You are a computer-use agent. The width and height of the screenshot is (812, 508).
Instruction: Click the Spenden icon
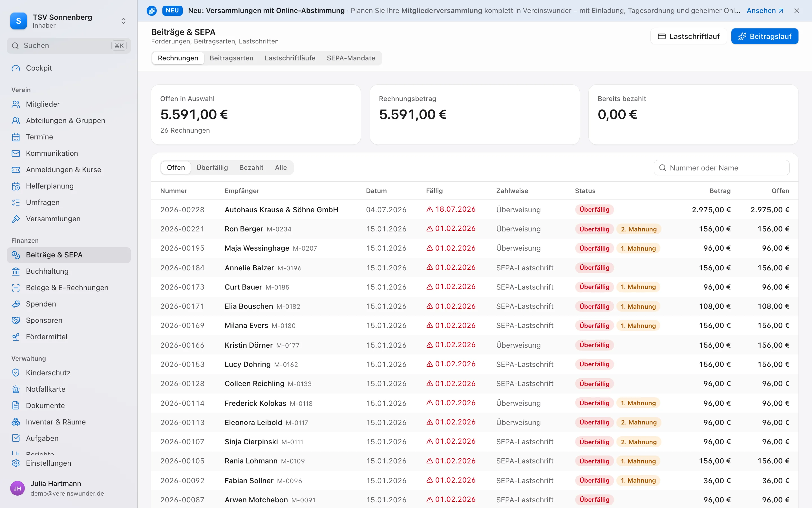(16, 304)
